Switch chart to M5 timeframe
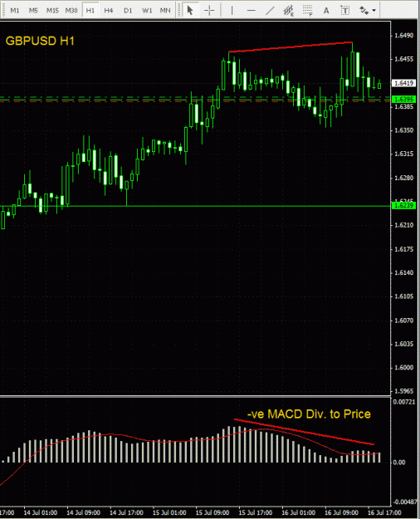This screenshot has height=519, width=420. coord(33,11)
